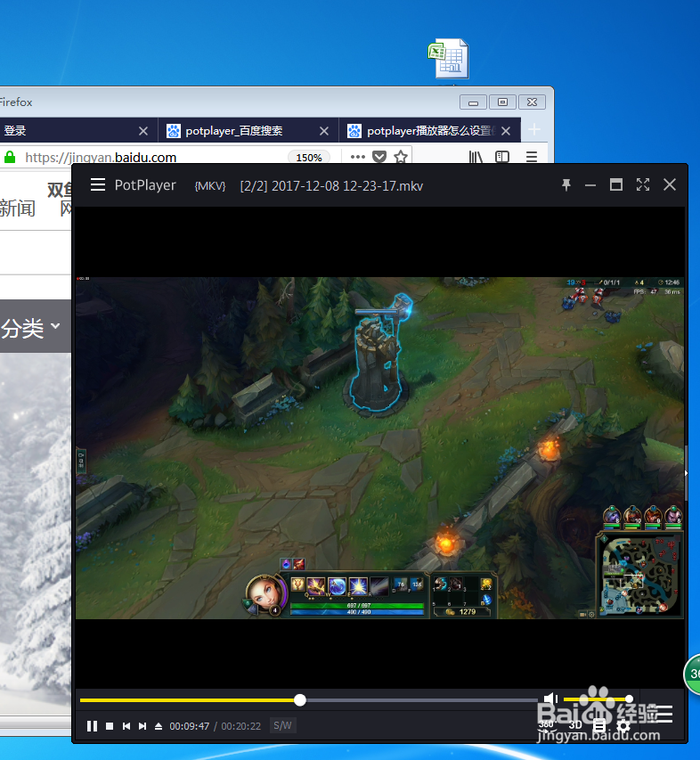Close the PotPlayer window
The image size is (700, 760).
tap(670, 184)
